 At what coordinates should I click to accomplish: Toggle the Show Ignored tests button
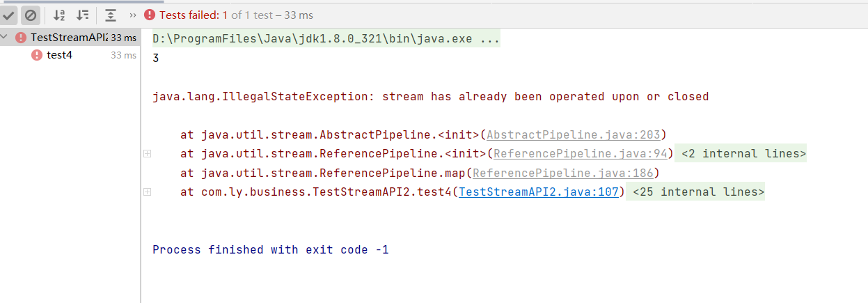coord(30,15)
